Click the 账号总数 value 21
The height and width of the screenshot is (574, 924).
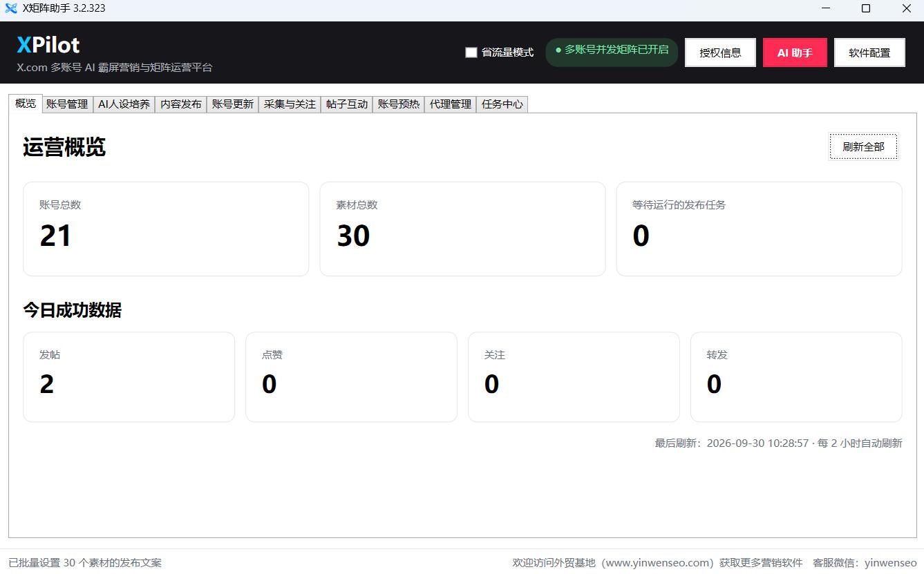tap(55, 236)
